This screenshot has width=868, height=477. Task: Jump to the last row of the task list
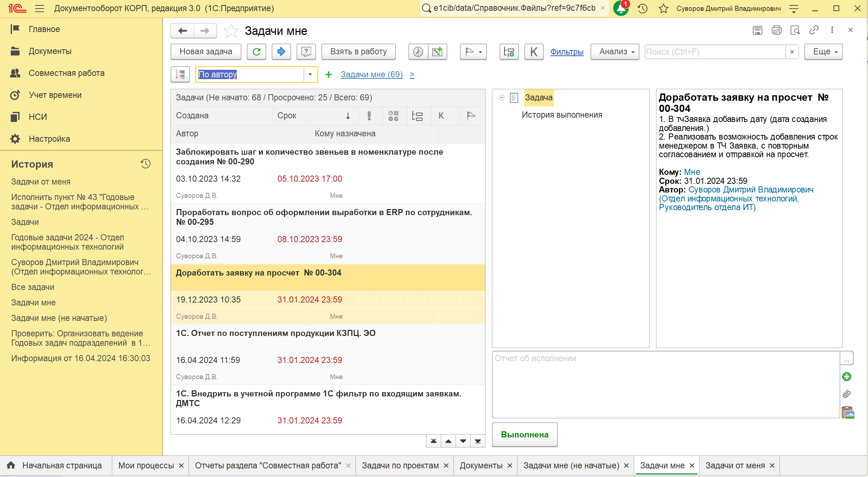click(x=478, y=441)
